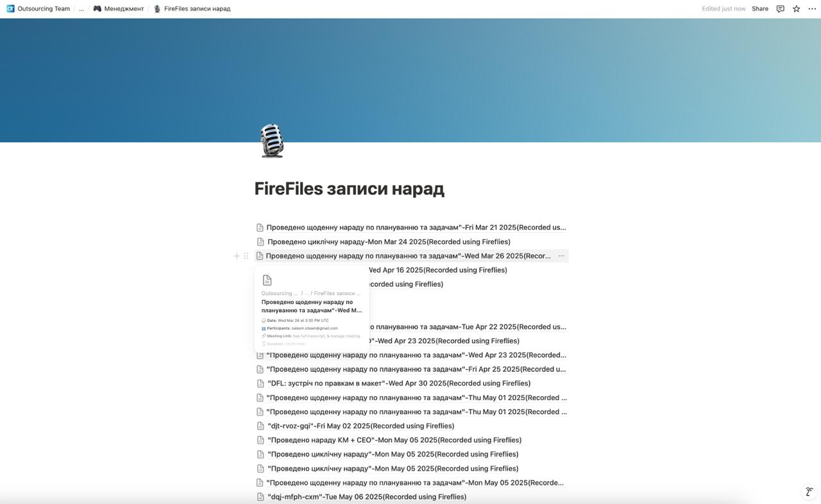Open the three-dot page options menu
This screenshot has height=504, width=821.
811,9
